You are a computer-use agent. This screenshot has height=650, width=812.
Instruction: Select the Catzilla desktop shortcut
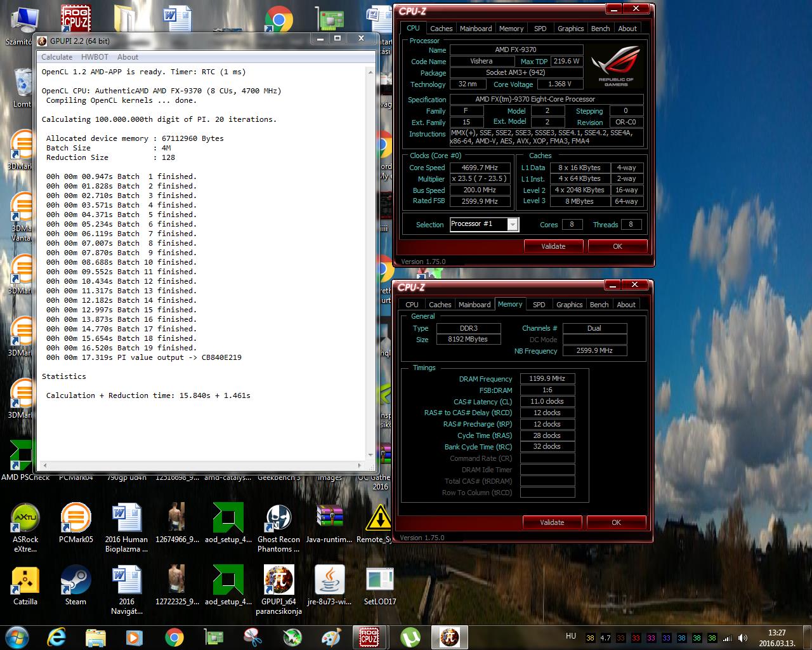coord(25,585)
